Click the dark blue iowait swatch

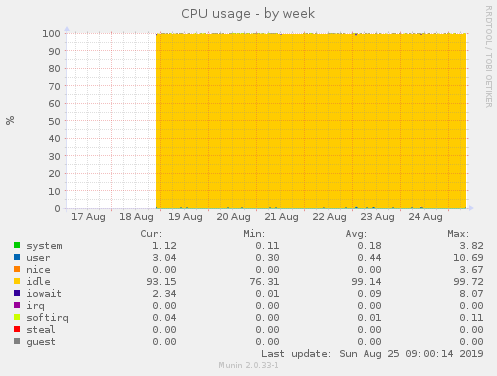click(17, 293)
